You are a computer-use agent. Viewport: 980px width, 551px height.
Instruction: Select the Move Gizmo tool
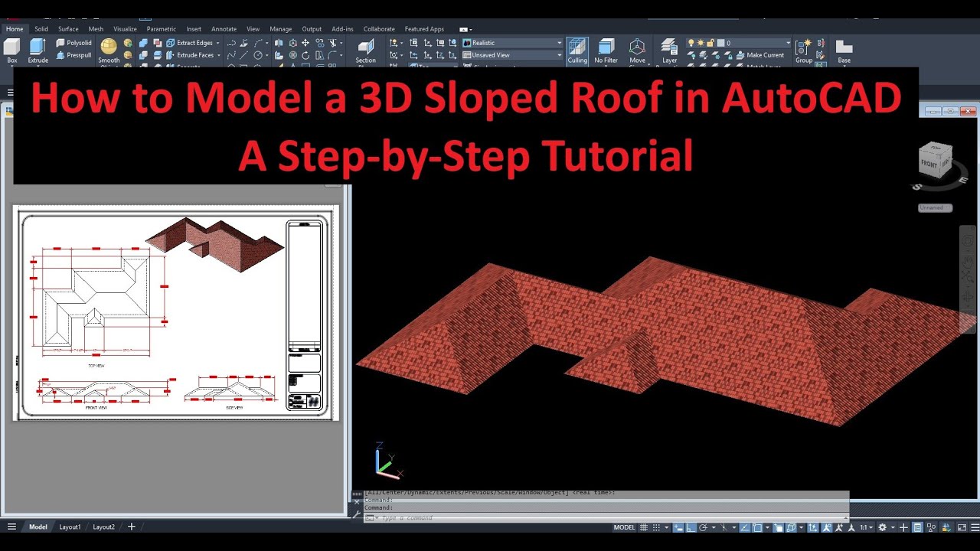click(x=637, y=51)
